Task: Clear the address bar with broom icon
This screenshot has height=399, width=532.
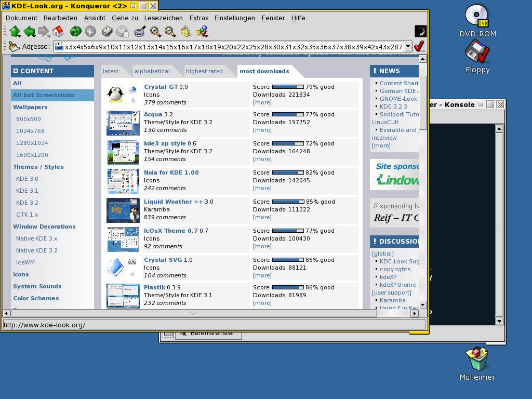Action: tap(14, 46)
